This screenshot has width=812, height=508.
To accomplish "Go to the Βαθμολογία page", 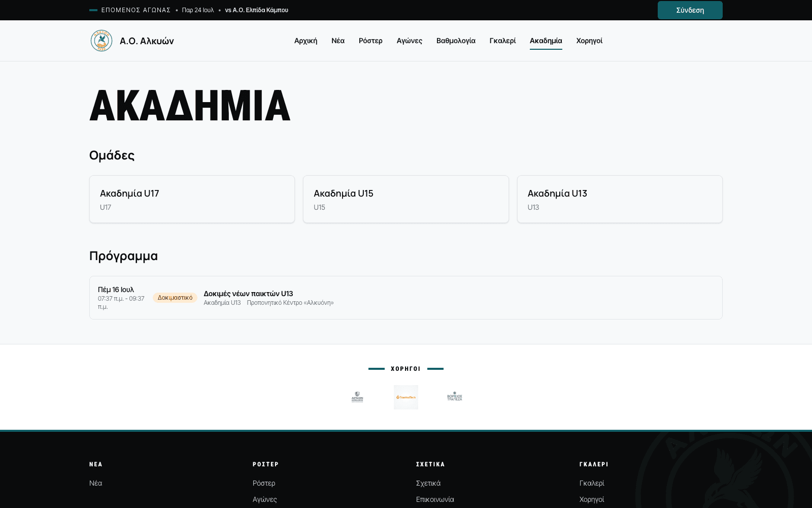I will click(456, 41).
